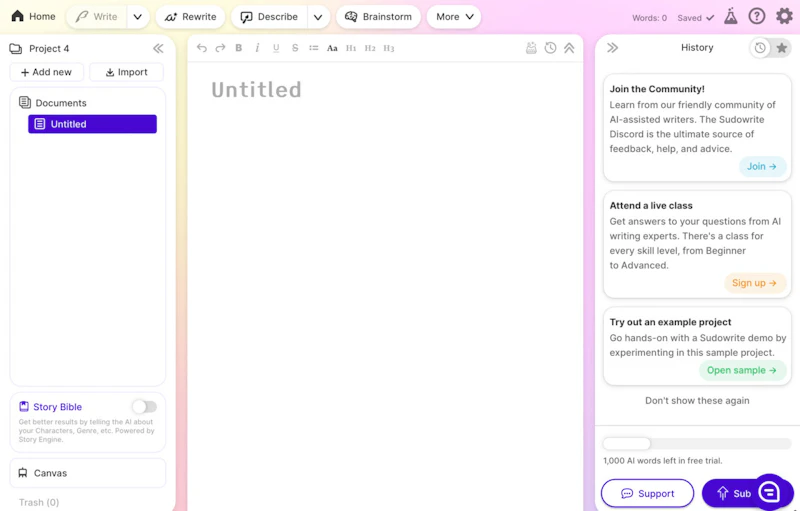This screenshot has width=800, height=511.
Task: Open Canvas
Action: click(x=88, y=473)
